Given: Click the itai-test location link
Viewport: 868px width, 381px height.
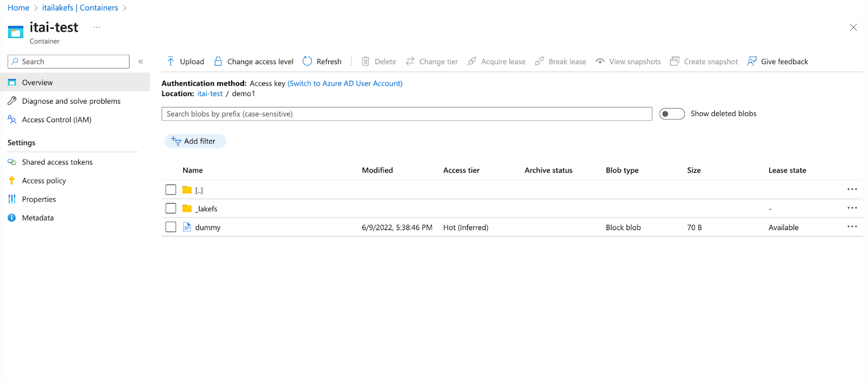Looking at the screenshot, I should click(210, 94).
